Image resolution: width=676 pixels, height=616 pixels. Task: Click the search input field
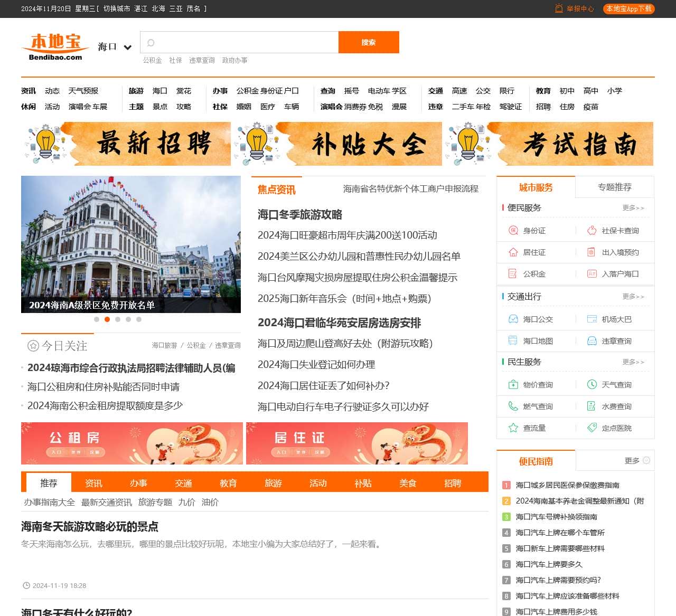pyautogui.click(x=239, y=42)
